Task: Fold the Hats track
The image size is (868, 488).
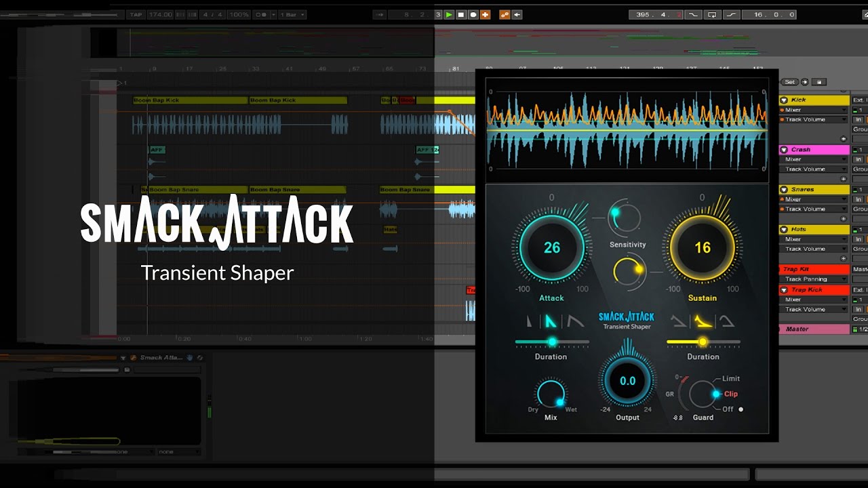Action: tap(784, 230)
